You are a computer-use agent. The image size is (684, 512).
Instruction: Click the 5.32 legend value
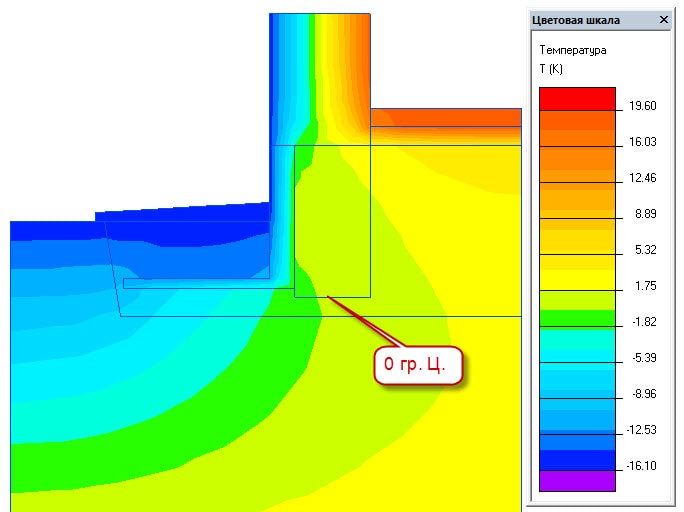pos(643,250)
